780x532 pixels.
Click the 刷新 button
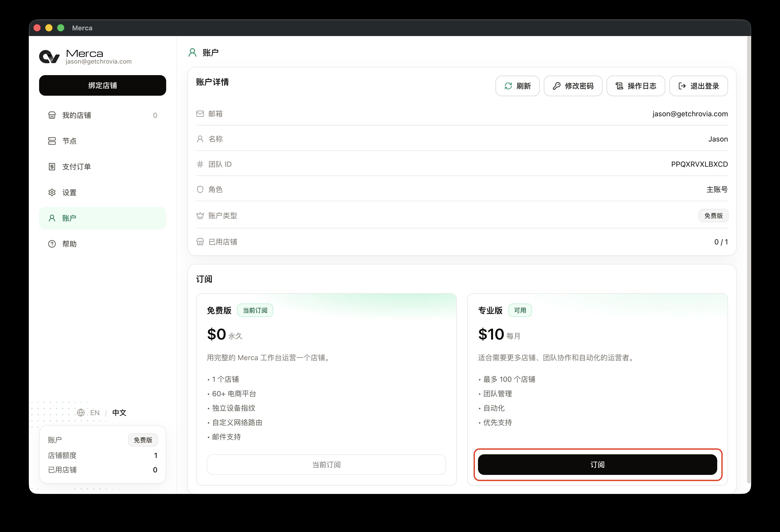[517, 86]
